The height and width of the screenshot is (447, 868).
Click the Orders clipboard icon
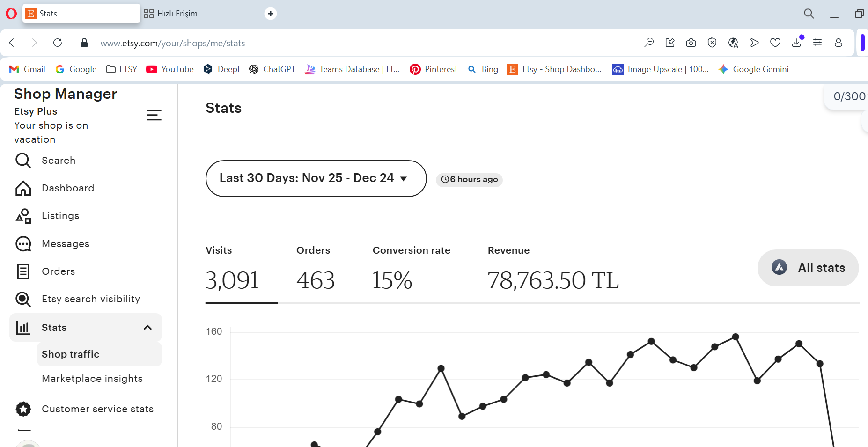pyautogui.click(x=23, y=271)
